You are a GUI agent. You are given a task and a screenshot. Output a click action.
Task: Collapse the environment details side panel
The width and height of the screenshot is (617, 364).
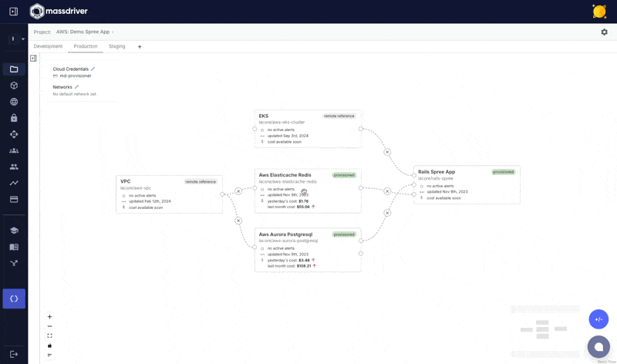point(33,58)
